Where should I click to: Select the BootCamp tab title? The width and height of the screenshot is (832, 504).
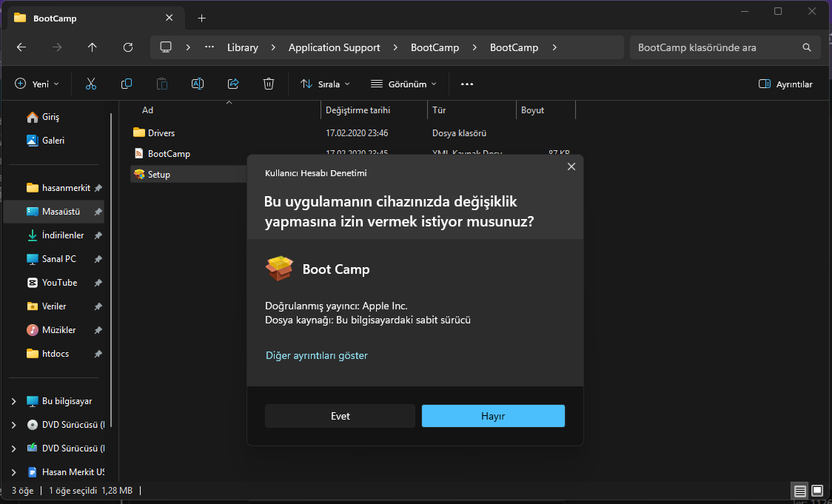pos(55,18)
